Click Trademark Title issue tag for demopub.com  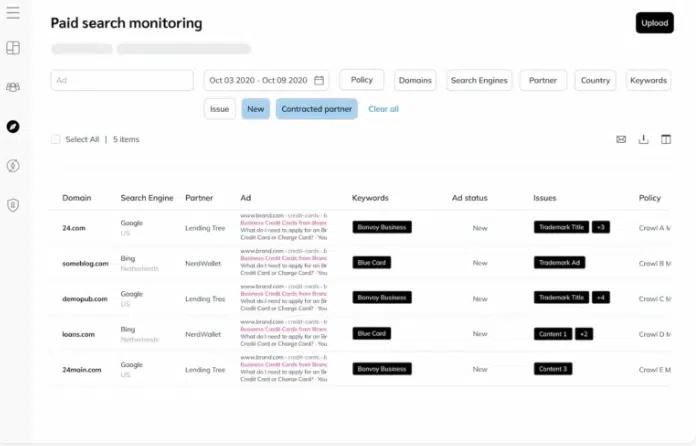click(x=562, y=297)
